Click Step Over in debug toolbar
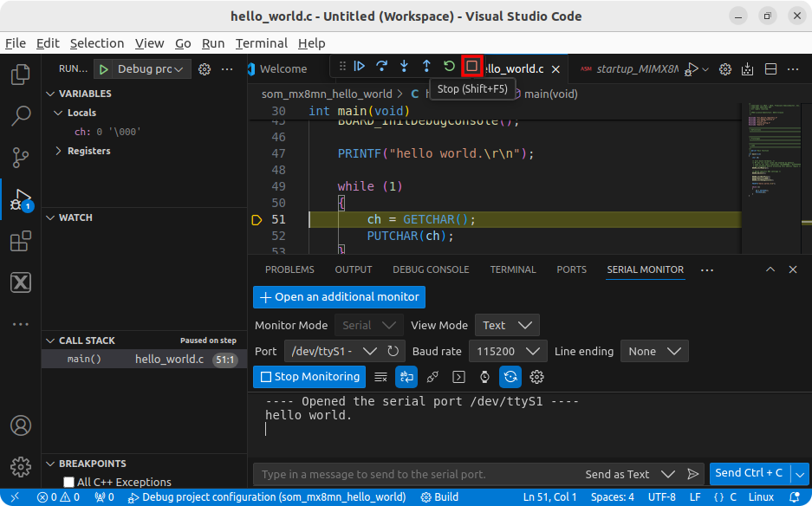The height and width of the screenshot is (506, 812). pyautogui.click(x=381, y=66)
